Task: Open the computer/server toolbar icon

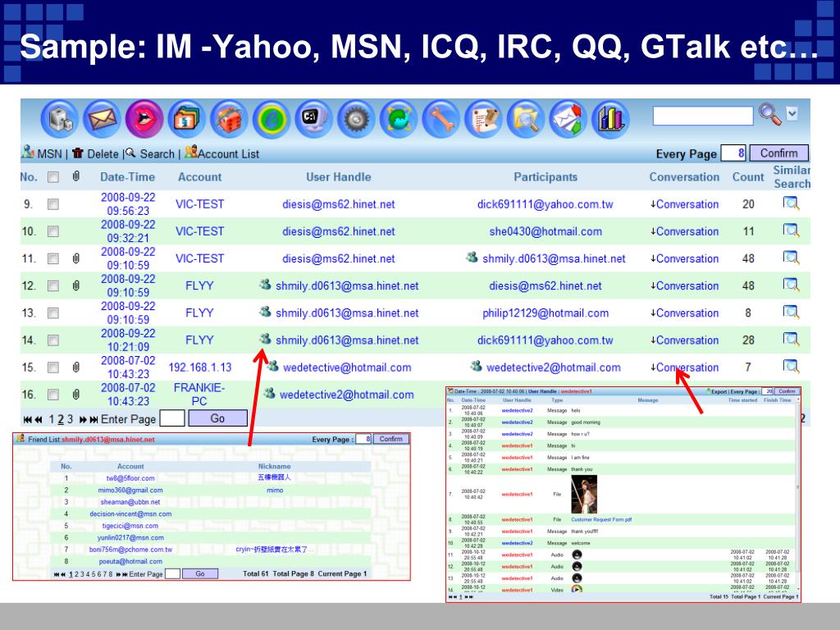Action: pyautogui.click(x=59, y=119)
